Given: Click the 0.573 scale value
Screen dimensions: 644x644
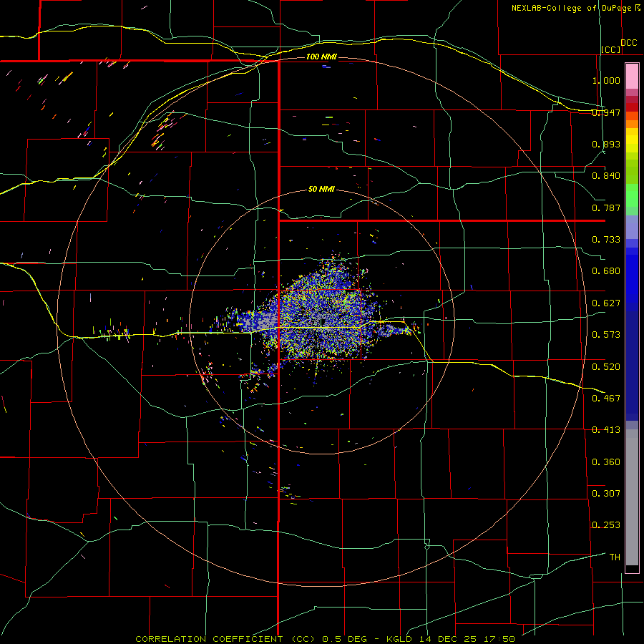Looking at the screenshot, I should pos(606,335).
